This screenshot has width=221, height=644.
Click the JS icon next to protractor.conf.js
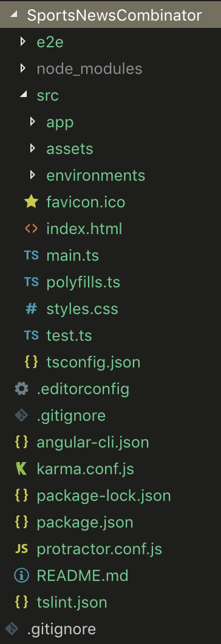pyautogui.click(x=21, y=549)
